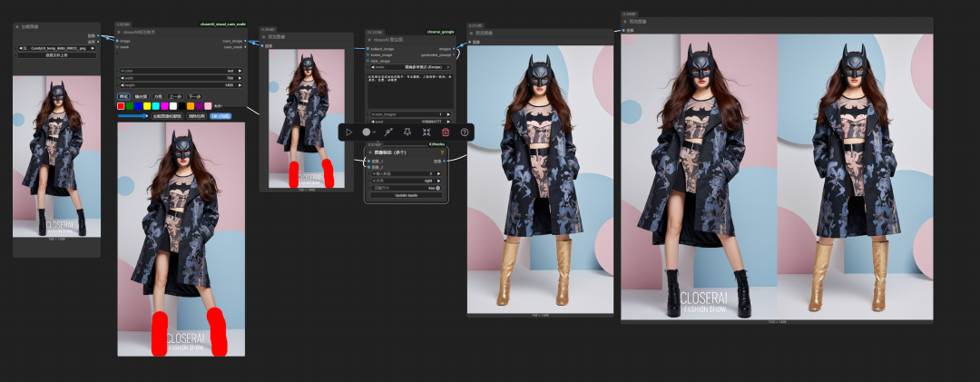Collapse the closerAI标注助手 node via its title dot
This screenshot has height=382, width=980.
(119, 31)
